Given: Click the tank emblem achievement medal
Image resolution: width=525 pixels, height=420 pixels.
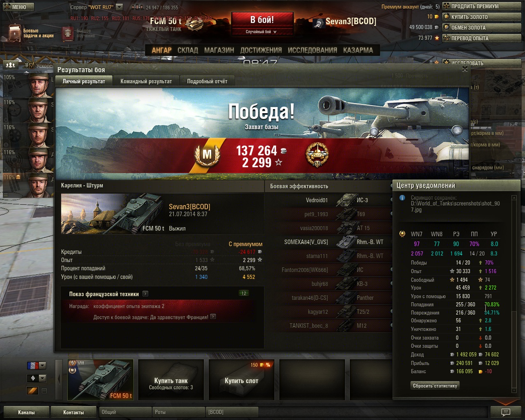Looking at the screenshot, I should [317, 155].
